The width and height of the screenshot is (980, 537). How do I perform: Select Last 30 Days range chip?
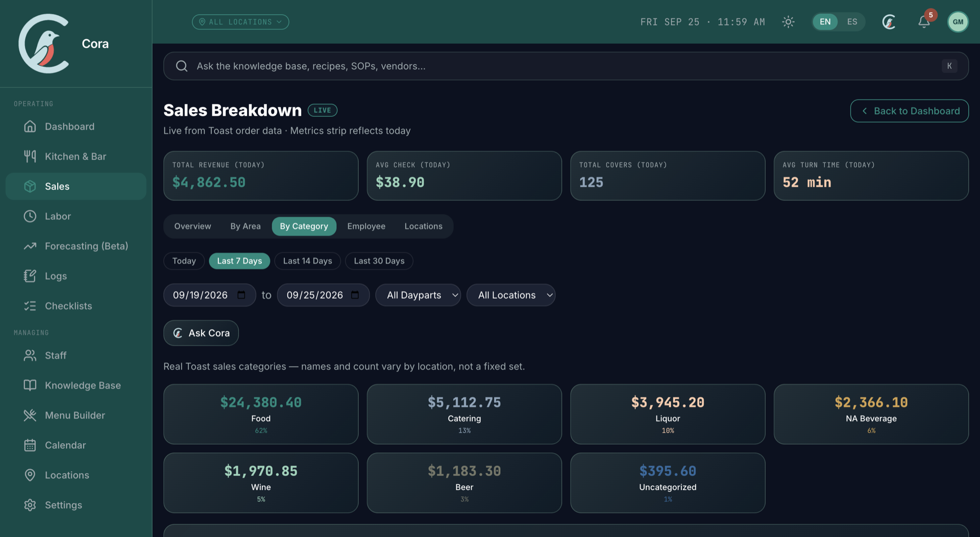tap(379, 261)
